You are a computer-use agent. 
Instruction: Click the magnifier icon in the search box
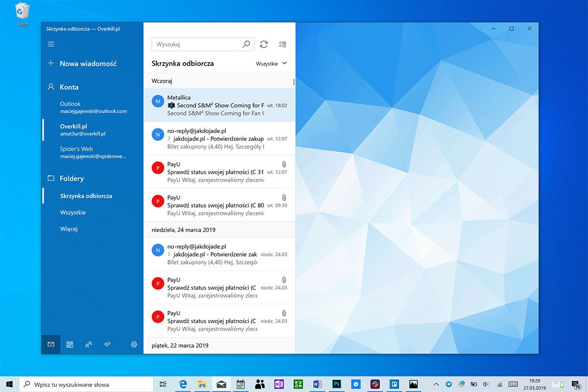(246, 44)
